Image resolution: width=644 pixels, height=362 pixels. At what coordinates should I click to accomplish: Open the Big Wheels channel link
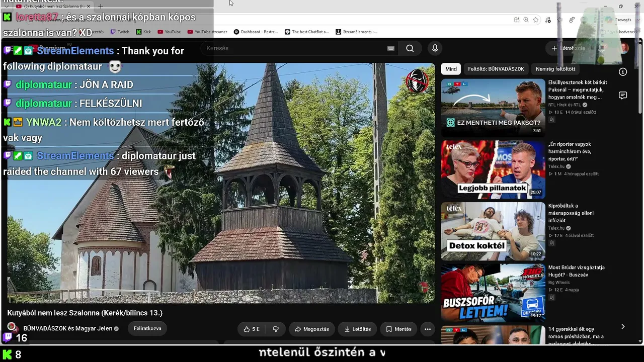click(x=559, y=283)
